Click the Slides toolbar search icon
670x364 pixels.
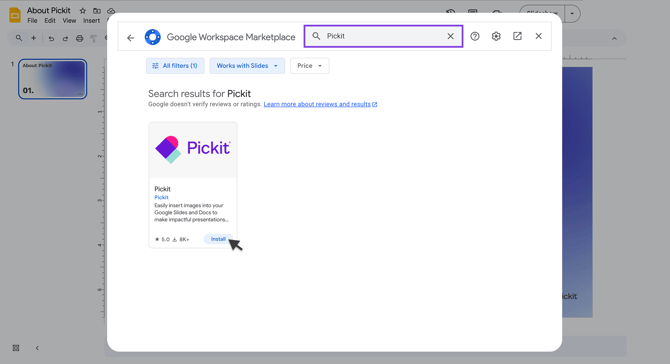(19, 38)
